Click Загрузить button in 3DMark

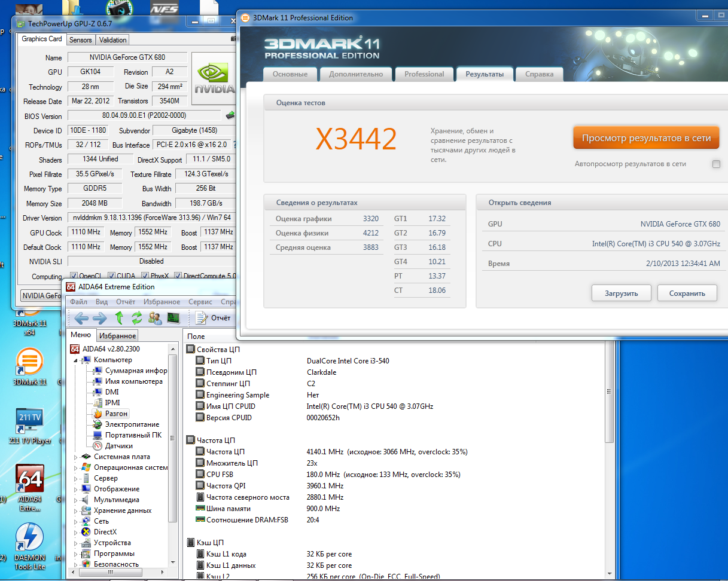pyautogui.click(x=621, y=293)
